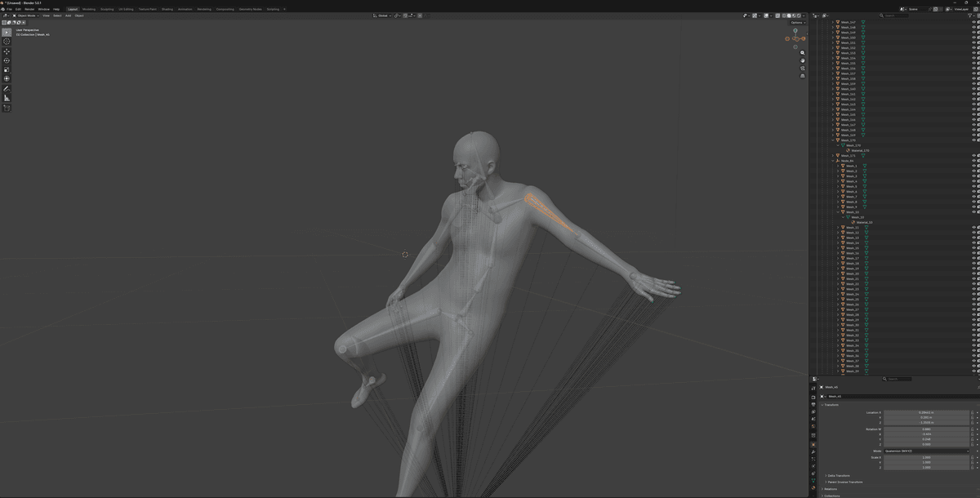Open the Object Mode dropdown

26,16
